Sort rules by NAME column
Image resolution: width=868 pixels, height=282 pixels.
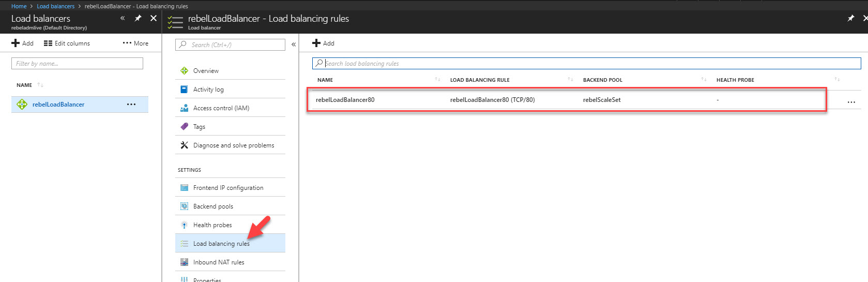tap(437, 80)
